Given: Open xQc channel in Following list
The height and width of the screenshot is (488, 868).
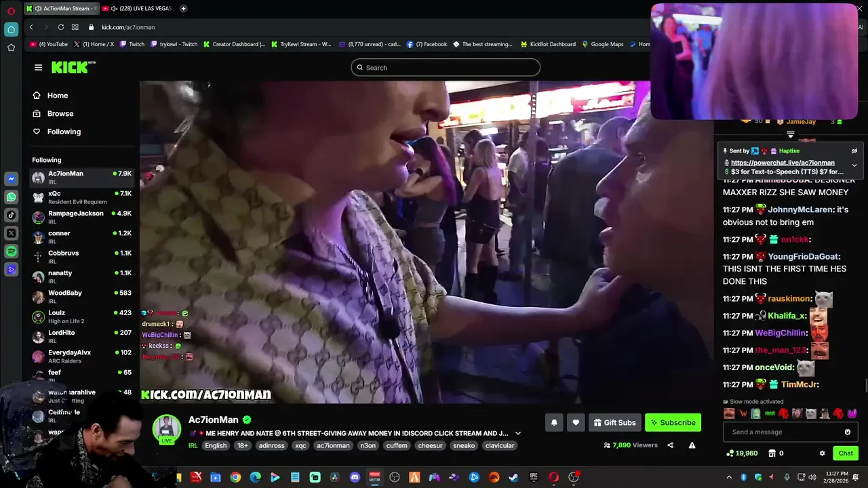Looking at the screenshot, I should 82,197.
